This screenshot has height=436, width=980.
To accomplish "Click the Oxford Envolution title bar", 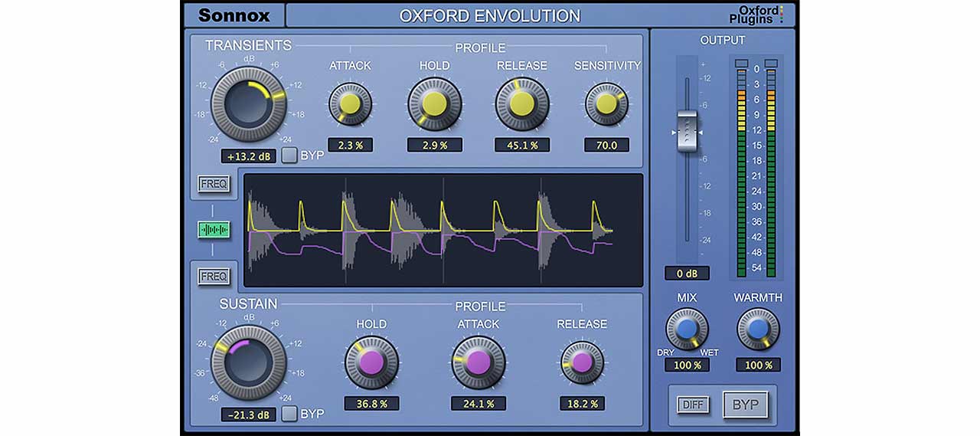I will click(x=490, y=15).
